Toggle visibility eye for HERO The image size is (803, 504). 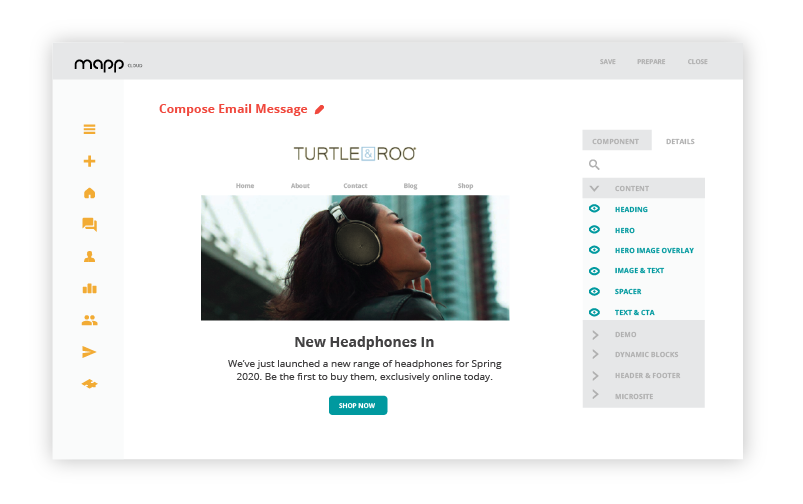click(x=594, y=229)
